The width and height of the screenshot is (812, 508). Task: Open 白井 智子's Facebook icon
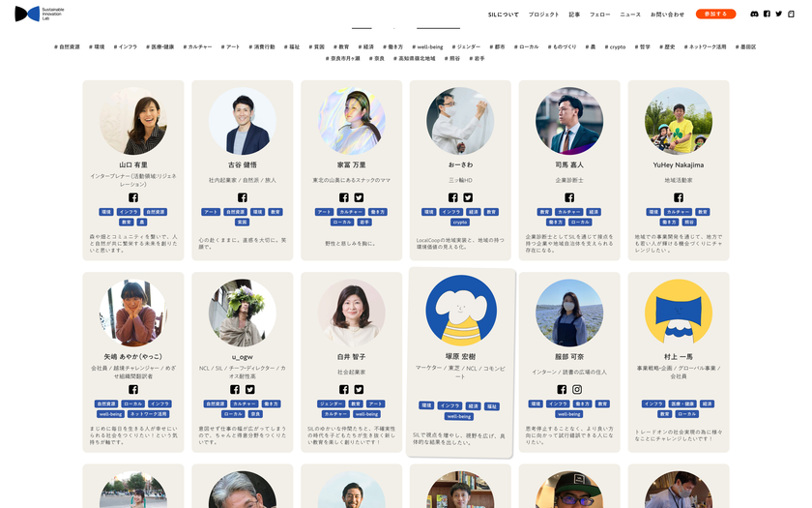[344, 389]
